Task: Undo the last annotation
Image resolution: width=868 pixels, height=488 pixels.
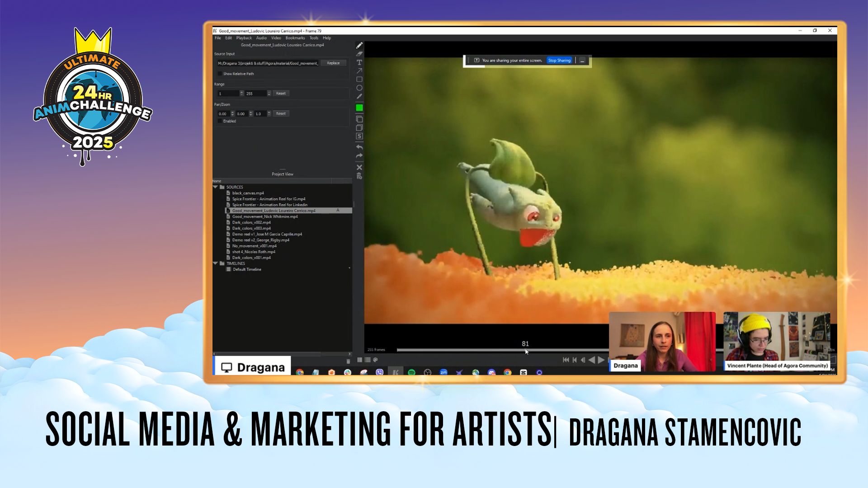Action: click(x=359, y=147)
